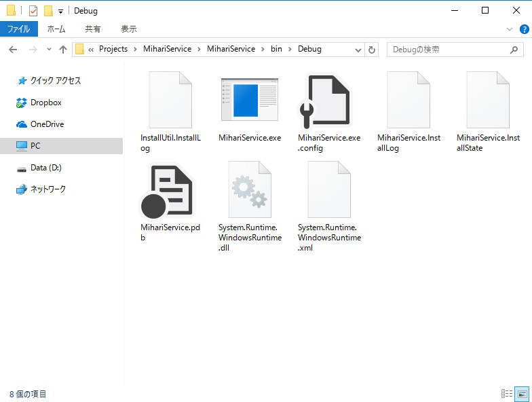Go up one folder level

(62, 50)
